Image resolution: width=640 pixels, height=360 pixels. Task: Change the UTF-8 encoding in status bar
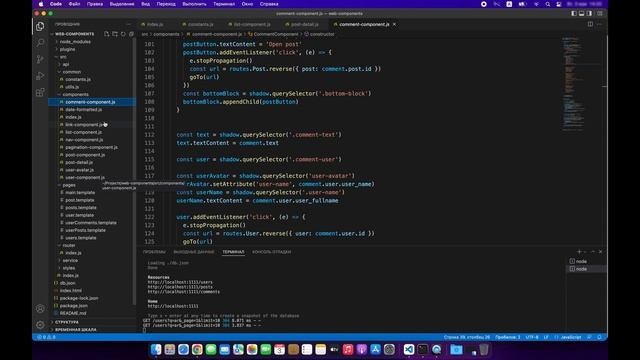tap(532, 337)
